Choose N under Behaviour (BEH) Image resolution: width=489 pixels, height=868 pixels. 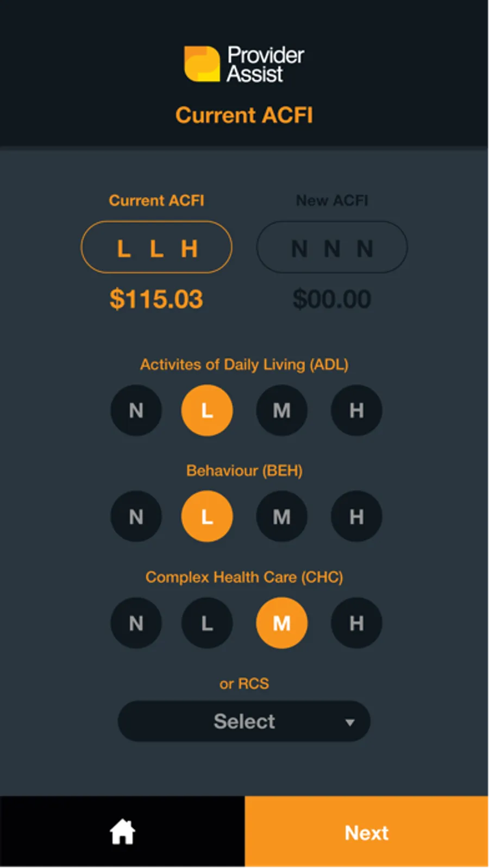tap(136, 517)
